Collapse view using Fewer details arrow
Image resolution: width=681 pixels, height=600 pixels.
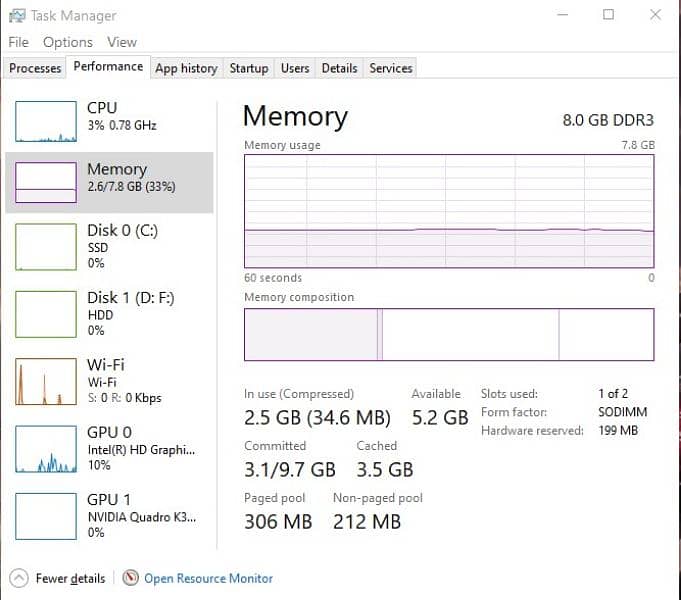pyautogui.click(x=19, y=578)
